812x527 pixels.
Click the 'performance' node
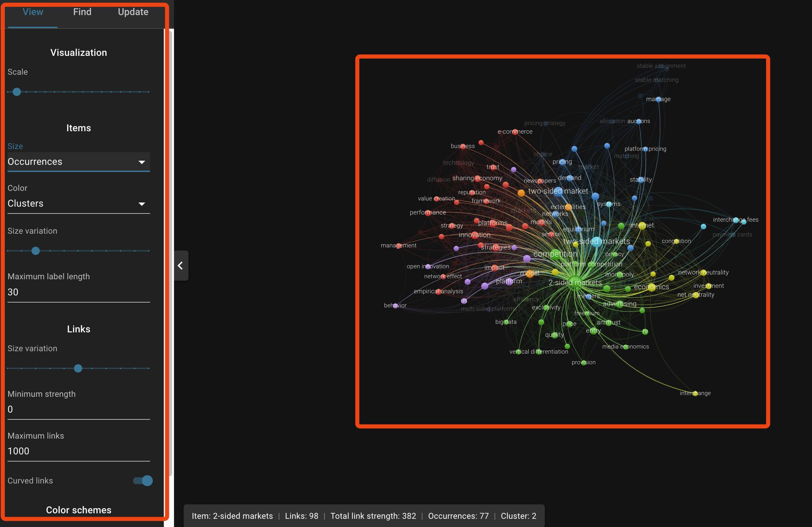(x=428, y=213)
